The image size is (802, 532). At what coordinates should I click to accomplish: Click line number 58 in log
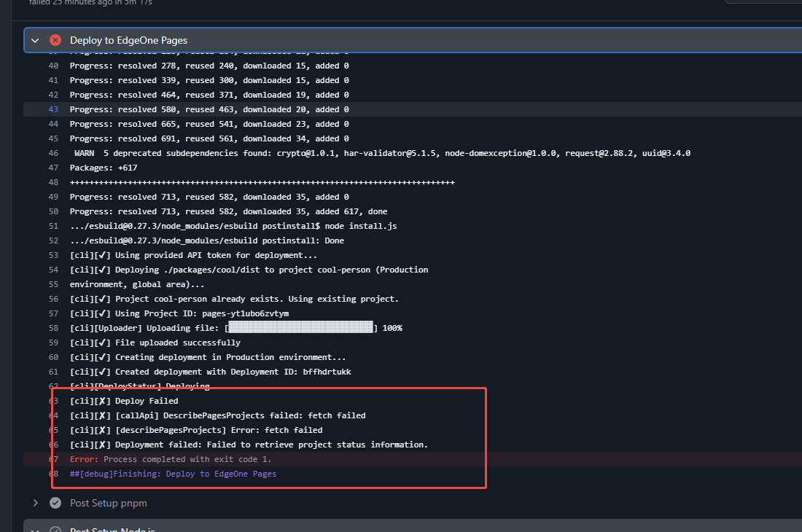tap(53, 328)
